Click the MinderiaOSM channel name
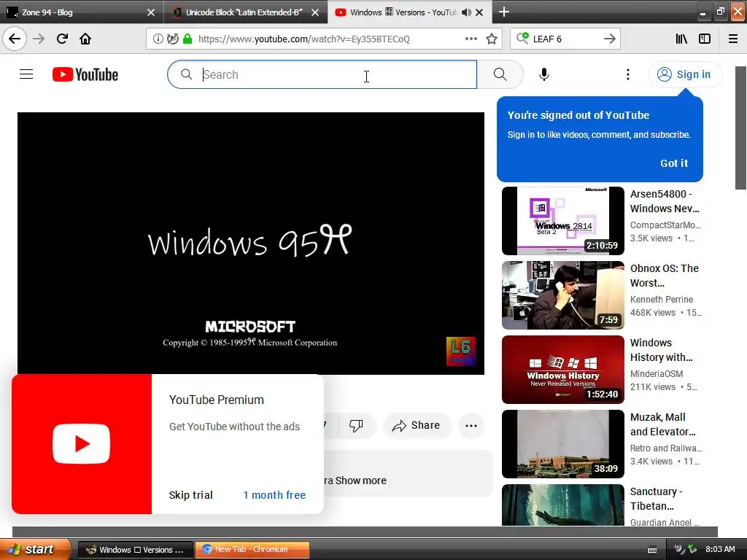The width and height of the screenshot is (747, 560). click(x=657, y=374)
